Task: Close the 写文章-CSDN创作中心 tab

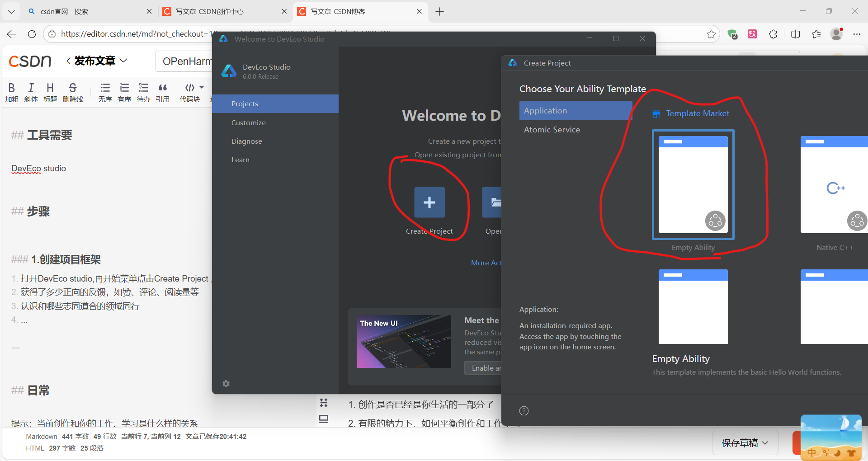Action: (284, 11)
